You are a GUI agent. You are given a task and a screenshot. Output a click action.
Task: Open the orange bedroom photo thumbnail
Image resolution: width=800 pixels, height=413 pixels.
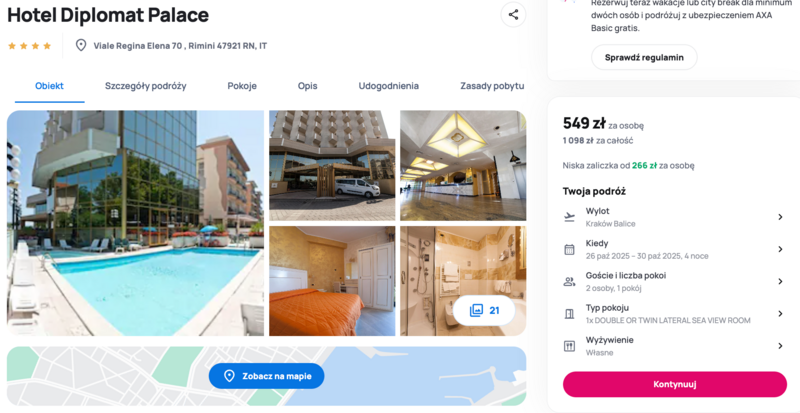tap(332, 281)
